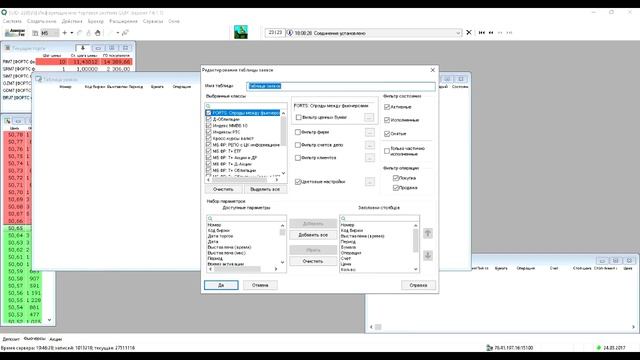This screenshot has height=360, width=640.
Task: Select Дата торгов in available parameters
Action: 220,236
